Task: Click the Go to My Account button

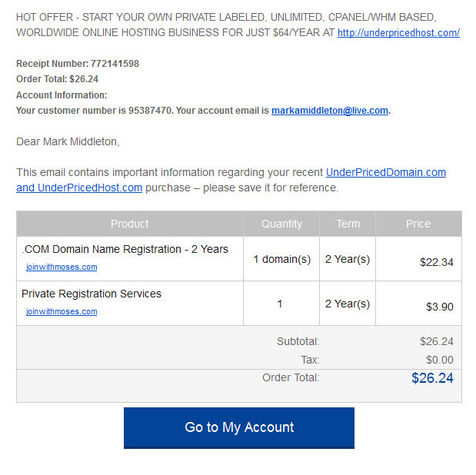Action: click(239, 427)
